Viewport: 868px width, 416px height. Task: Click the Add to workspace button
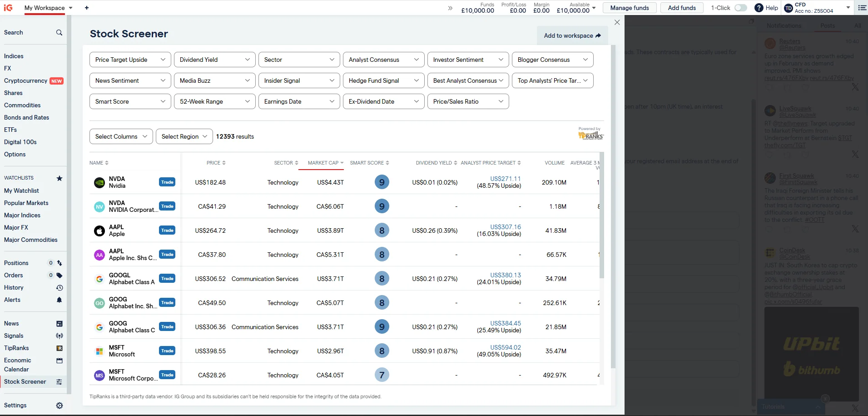click(x=572, y=35)
